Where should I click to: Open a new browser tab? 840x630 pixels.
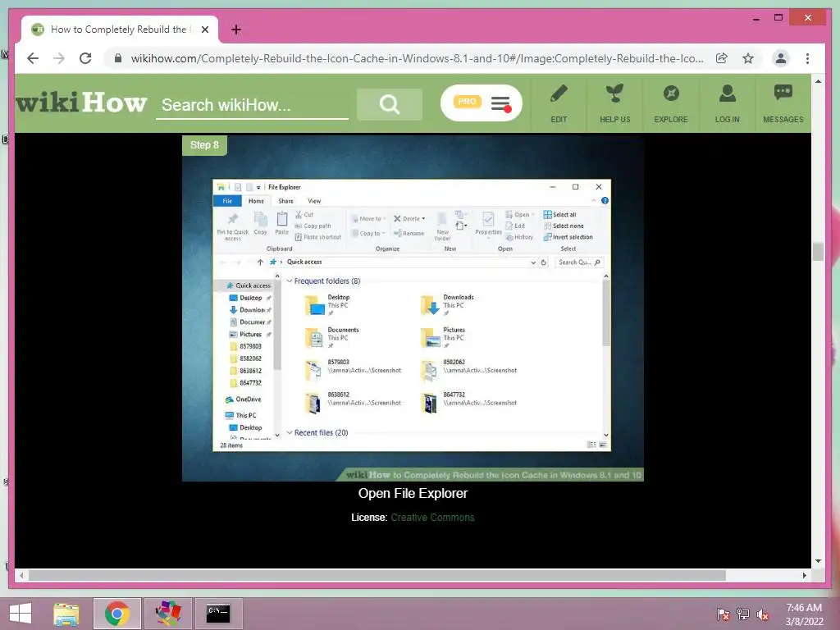[236, 30]
